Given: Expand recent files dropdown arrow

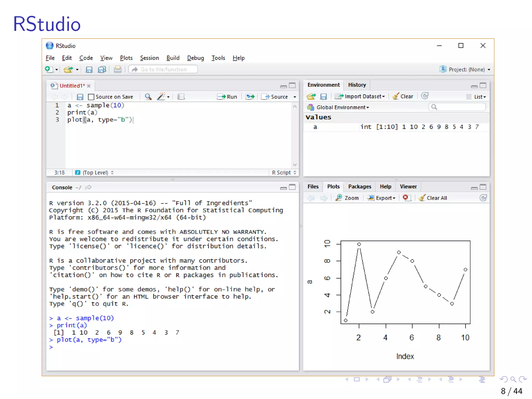Looking at the screenshot, I should [77, 70].
